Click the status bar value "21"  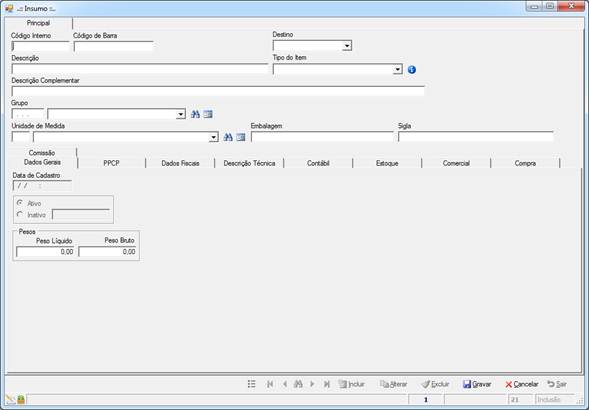515,399
